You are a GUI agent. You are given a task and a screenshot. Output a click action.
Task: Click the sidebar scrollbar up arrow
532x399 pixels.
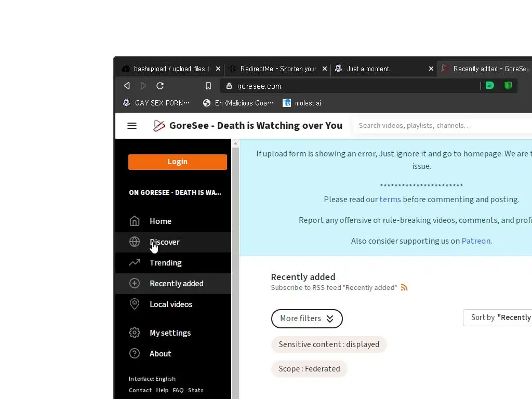pyautogui.click(x=235, y=144)
